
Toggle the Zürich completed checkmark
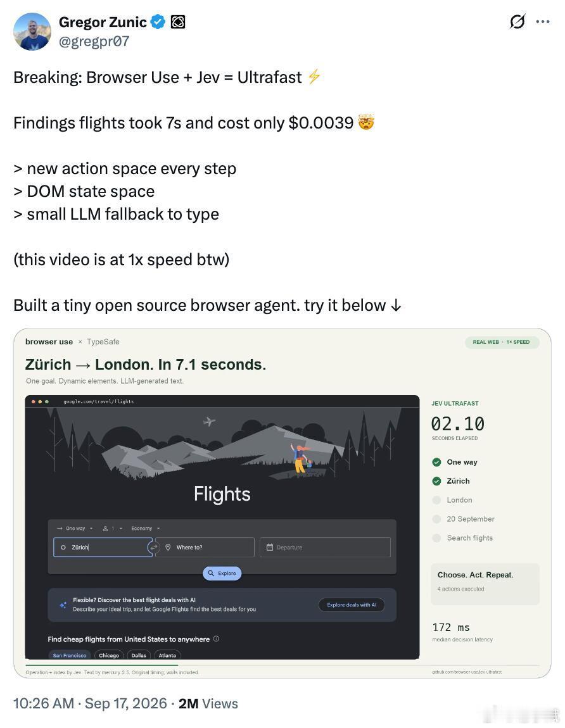[436, 481]
